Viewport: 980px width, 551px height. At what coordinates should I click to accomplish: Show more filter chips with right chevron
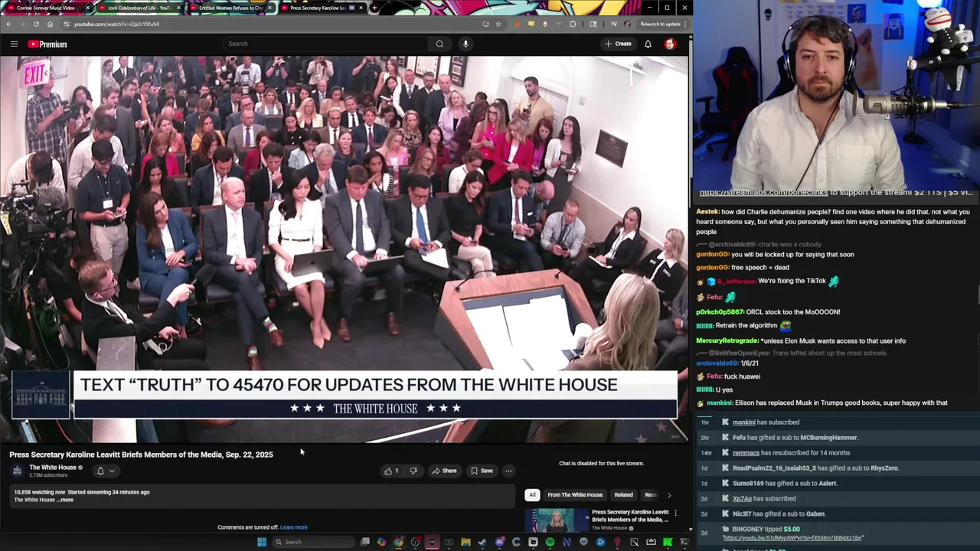click(669, 495)
